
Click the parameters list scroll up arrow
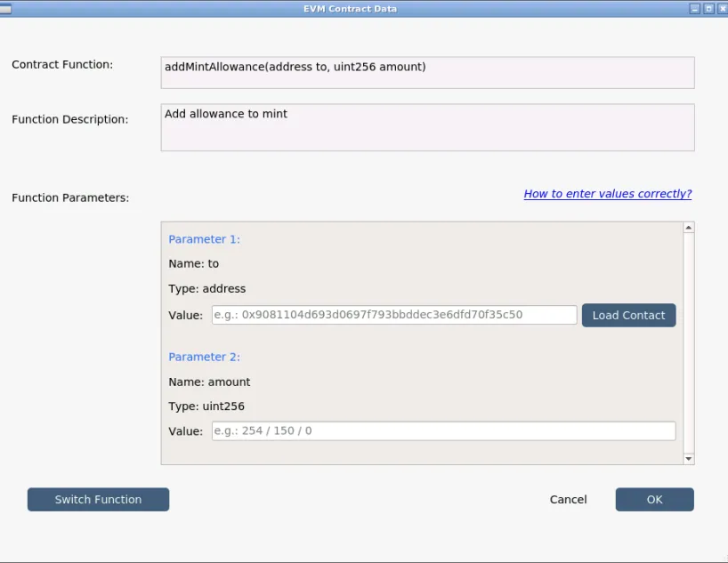coord(689,228)
